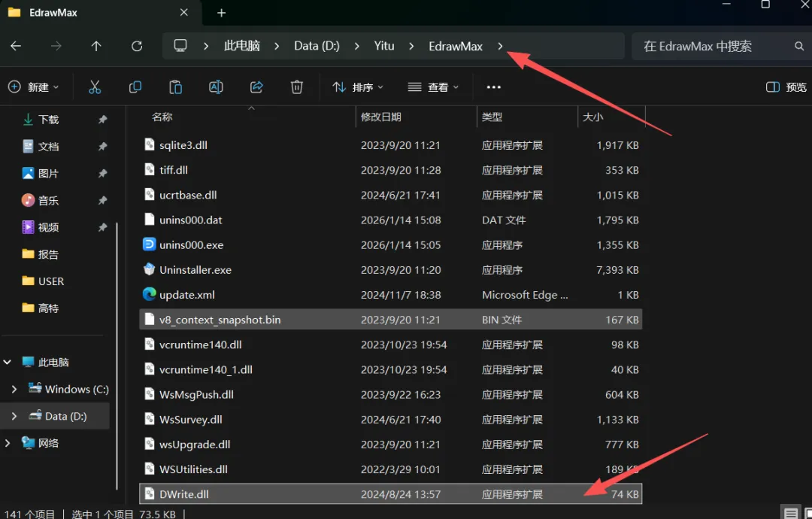The width and height of the screenshot is (812, 519).
Task: Click the search magnifier icon
Action: [x=799, y=46]
